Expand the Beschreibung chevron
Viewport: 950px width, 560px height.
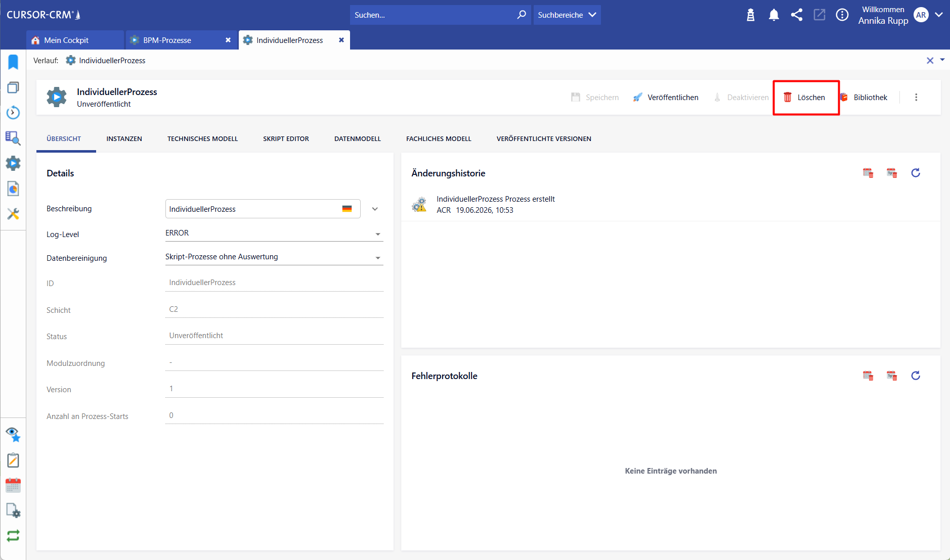coord(375,209)
